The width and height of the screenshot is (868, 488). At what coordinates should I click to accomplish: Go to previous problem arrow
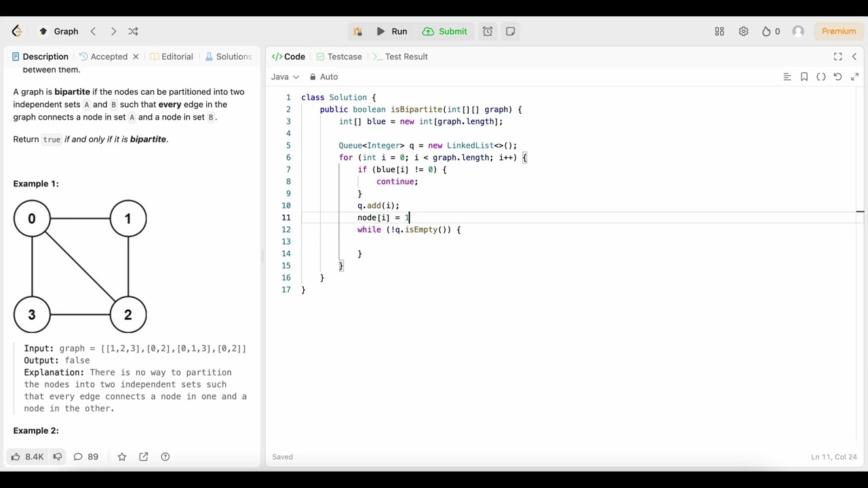tap(93, 31)
